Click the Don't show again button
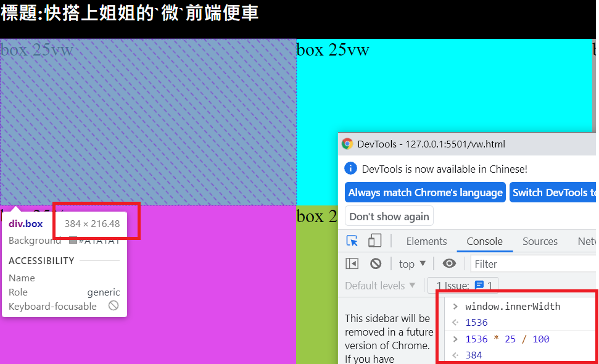 389,217
